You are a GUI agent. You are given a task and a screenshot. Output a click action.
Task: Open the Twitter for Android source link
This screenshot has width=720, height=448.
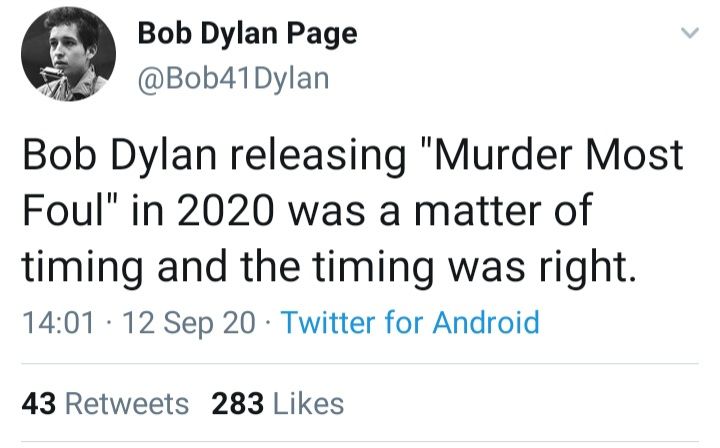coord(410,322)
